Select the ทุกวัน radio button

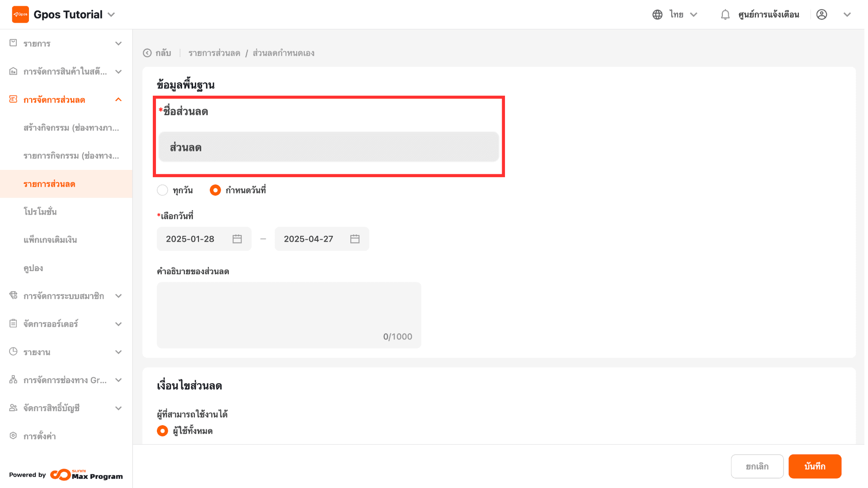[x=162, y=190]
